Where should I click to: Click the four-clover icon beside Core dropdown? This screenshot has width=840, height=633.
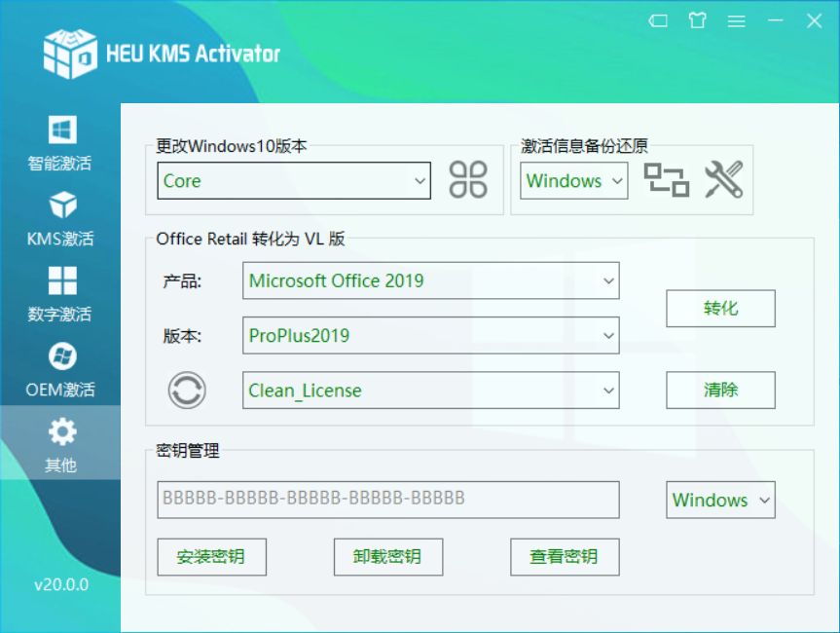[468, 180]
